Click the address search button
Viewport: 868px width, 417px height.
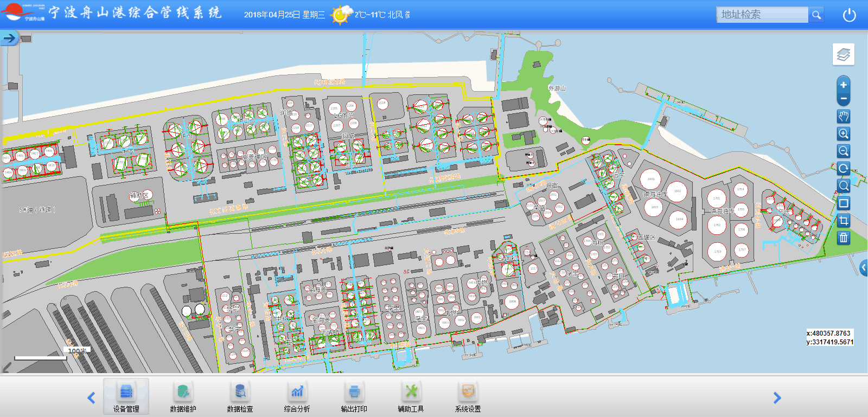pos(816,15)
